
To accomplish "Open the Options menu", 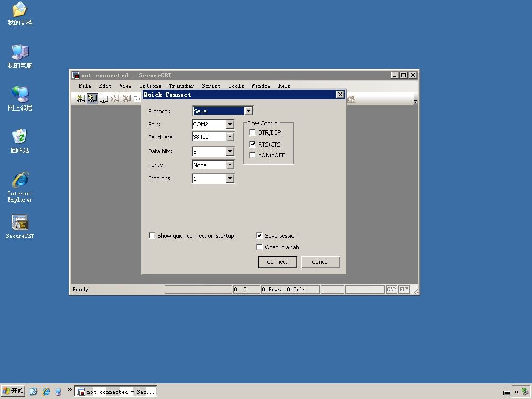I will (x=150, y=86).
